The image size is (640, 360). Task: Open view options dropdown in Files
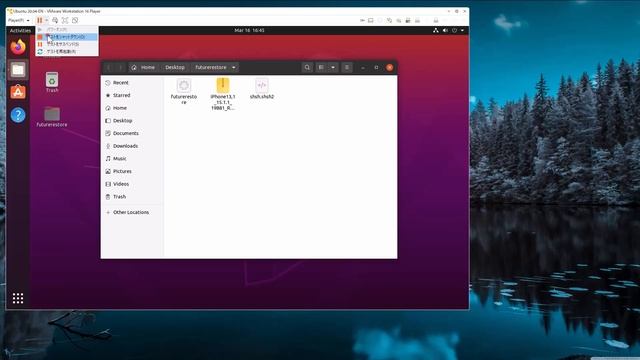pyautogui.click(x=333, y=67)
